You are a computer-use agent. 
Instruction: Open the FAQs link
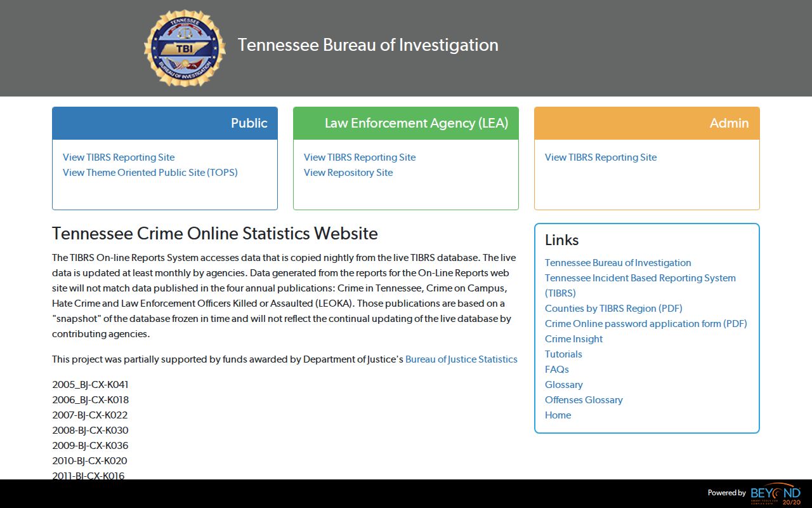click(x=557, y=370)
